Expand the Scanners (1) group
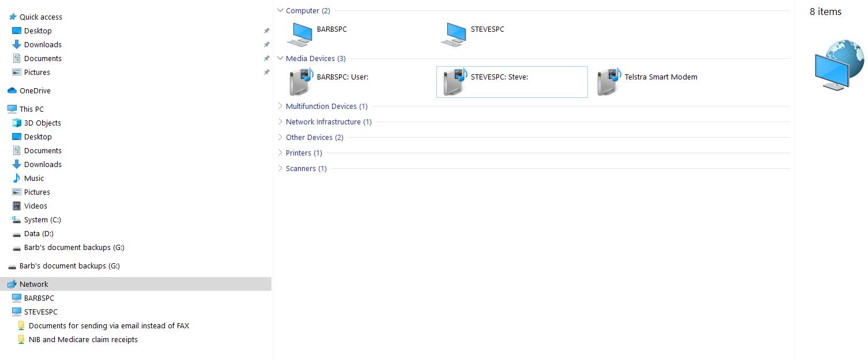Screen dimensions: 868x360 [280, 168]
